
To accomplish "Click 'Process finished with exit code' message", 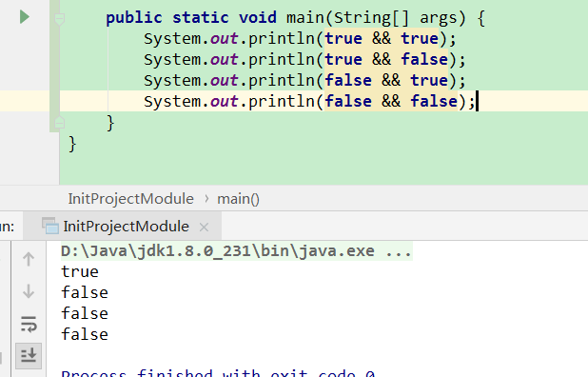I will coord(218,373).
